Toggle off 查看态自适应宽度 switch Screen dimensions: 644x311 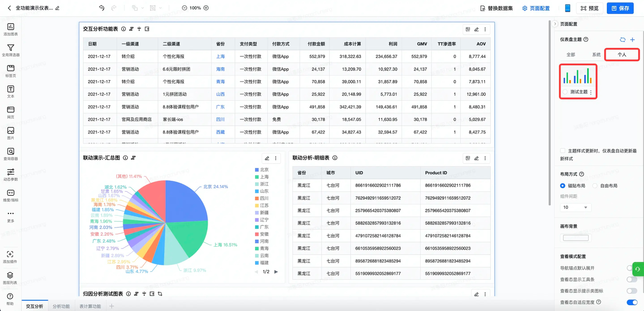(x=631, y=302)
